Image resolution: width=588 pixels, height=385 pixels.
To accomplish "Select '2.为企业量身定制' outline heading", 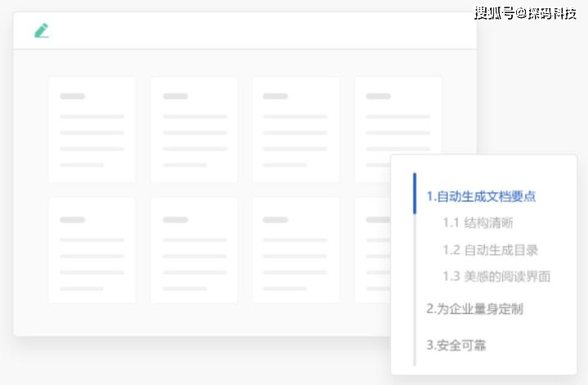I will pos(474,309).
